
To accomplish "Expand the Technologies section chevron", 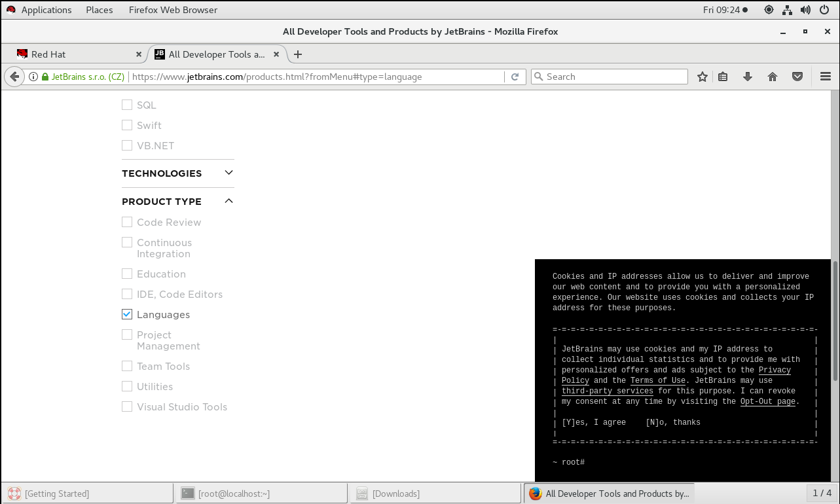I will [228, 173].
